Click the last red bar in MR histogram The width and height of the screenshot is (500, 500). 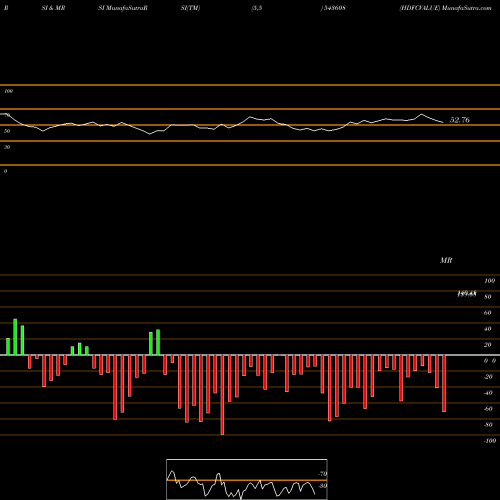click(x=444, y=384)
